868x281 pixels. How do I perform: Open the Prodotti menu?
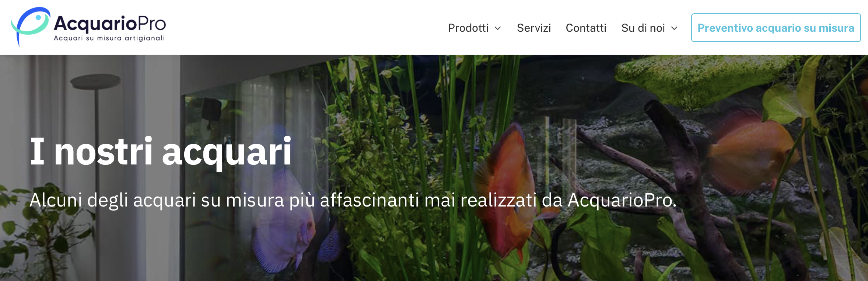point(468,28)
